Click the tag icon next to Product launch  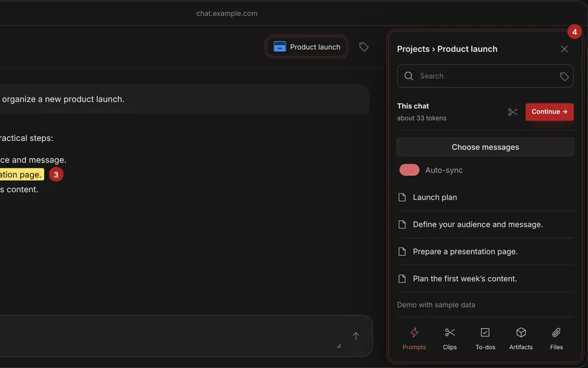(363, 47)
